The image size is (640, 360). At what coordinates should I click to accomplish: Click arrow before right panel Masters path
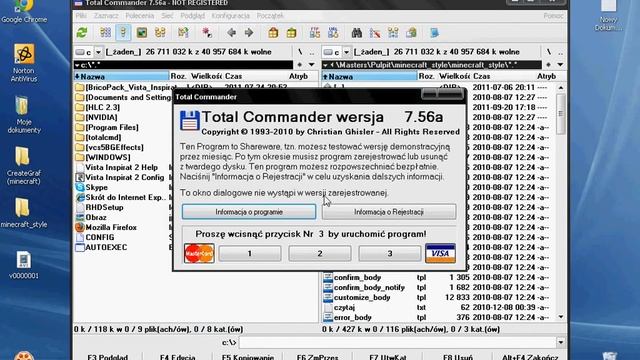coord(326,65)
